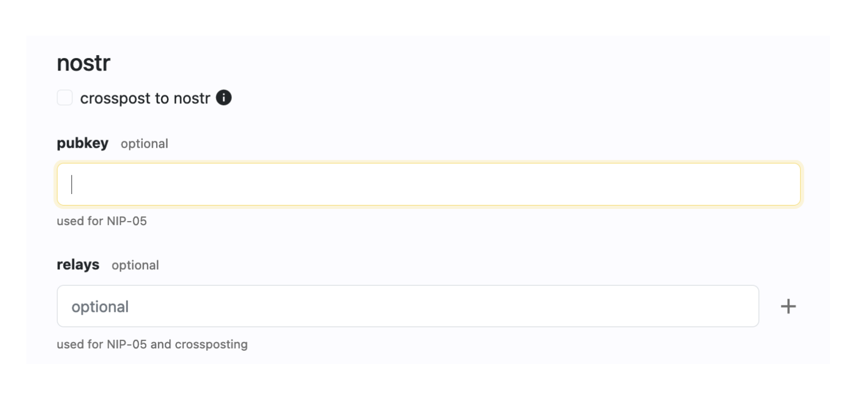Click the word 'nostr' in the crosspost label
868x403 pixels.
coord(192,99)
